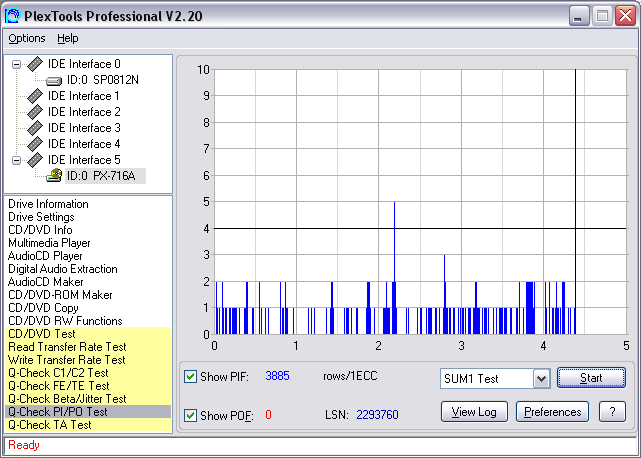This screenshot has width=641, height=458.
Task: Open Digital Audio Extraction
Action: click(63, 269)
